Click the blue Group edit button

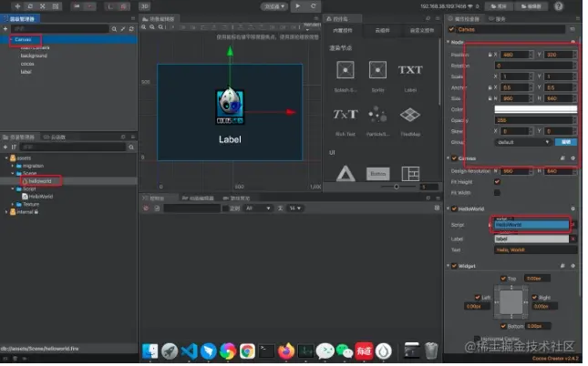pos(566,142)
